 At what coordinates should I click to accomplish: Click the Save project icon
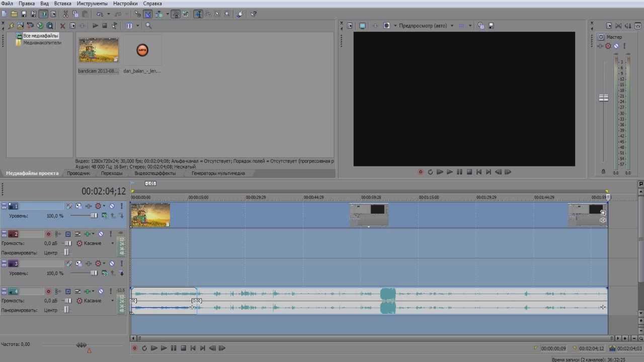coord(24,14)
